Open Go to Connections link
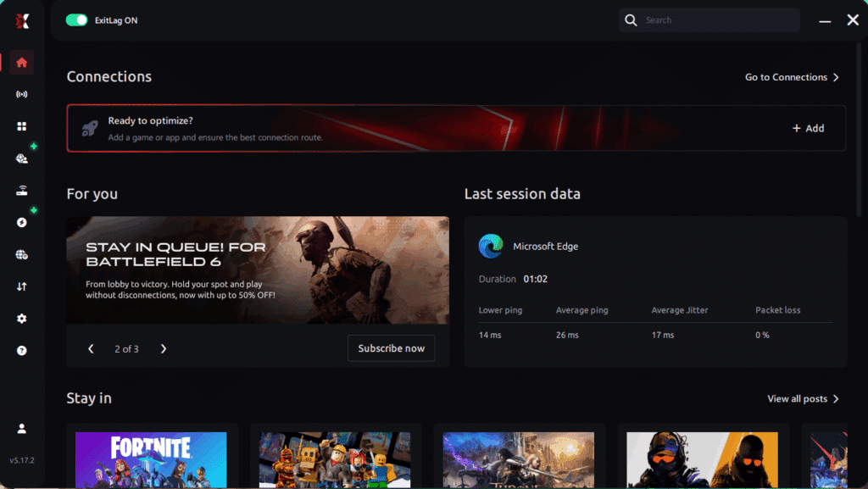Viewport: 868px width, 489px height. [x=793, y=77]
